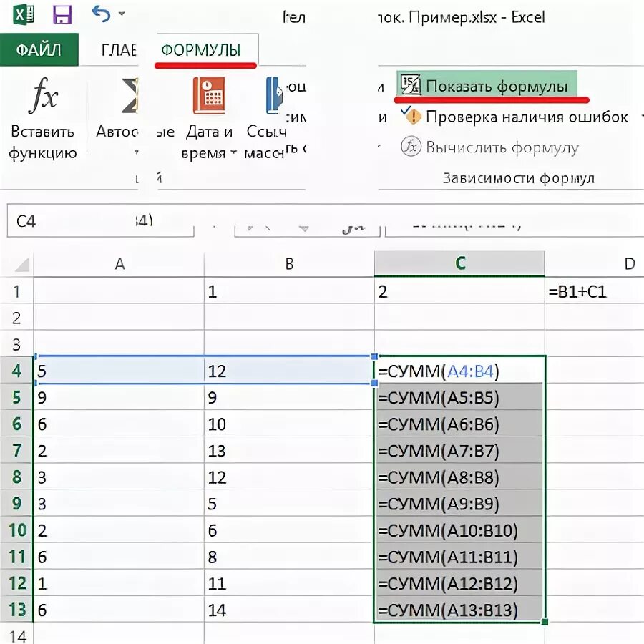Click Вычислить формулу button

[490, 147]
